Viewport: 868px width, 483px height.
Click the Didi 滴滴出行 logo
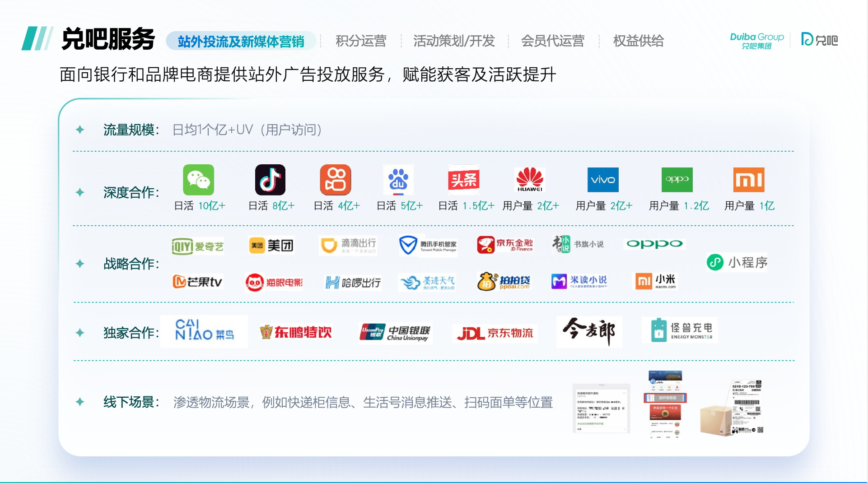pos(348,245)
